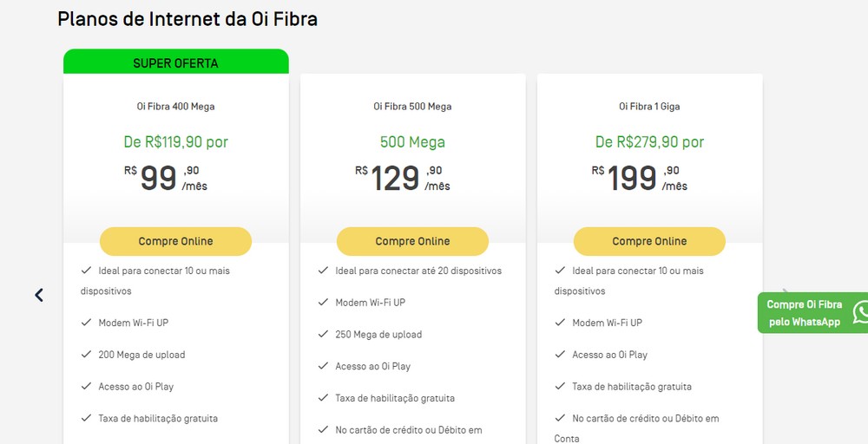Screen dimensions: 868x444
Task: Click the WhatsApp logo icon
Action: pos(858,312)
